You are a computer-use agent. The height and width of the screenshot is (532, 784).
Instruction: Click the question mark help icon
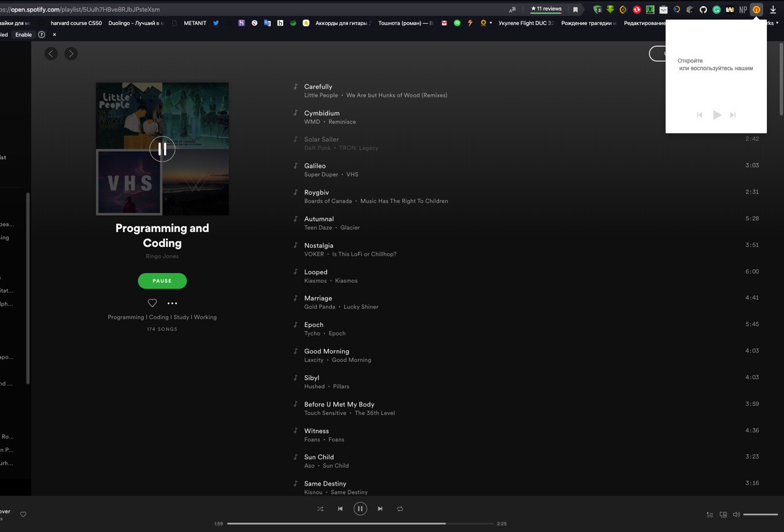[x=42, y=35]
